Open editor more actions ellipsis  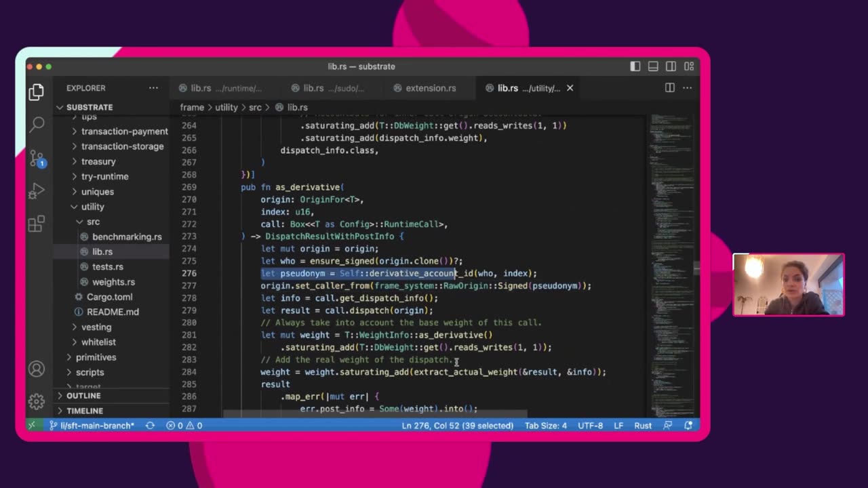[687, 88]
